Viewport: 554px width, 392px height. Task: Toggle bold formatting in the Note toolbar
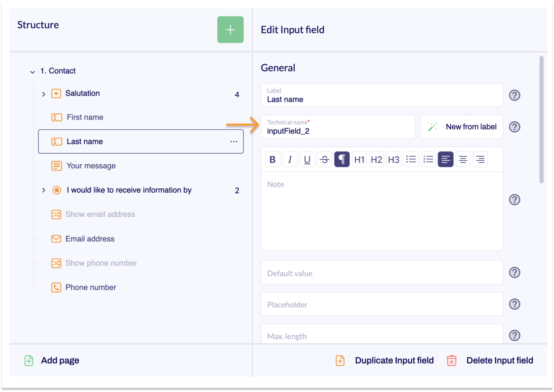pos(273,159)
